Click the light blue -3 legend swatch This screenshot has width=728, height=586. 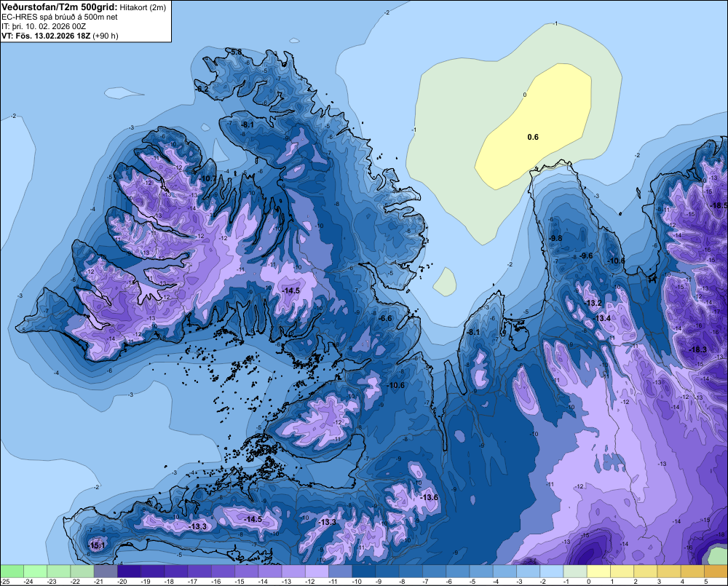[529, 571]
